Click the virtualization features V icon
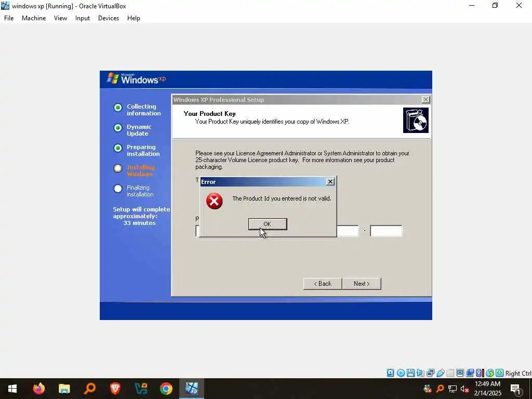This screenshot has width=532, height=399. (x=479, y=373)
